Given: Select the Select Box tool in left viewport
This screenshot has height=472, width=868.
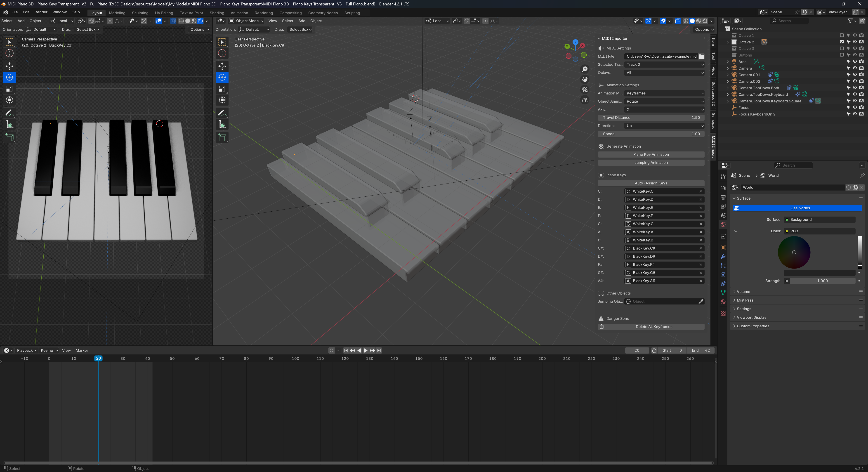Looking at the screenshot, I should tap(9, 42).
